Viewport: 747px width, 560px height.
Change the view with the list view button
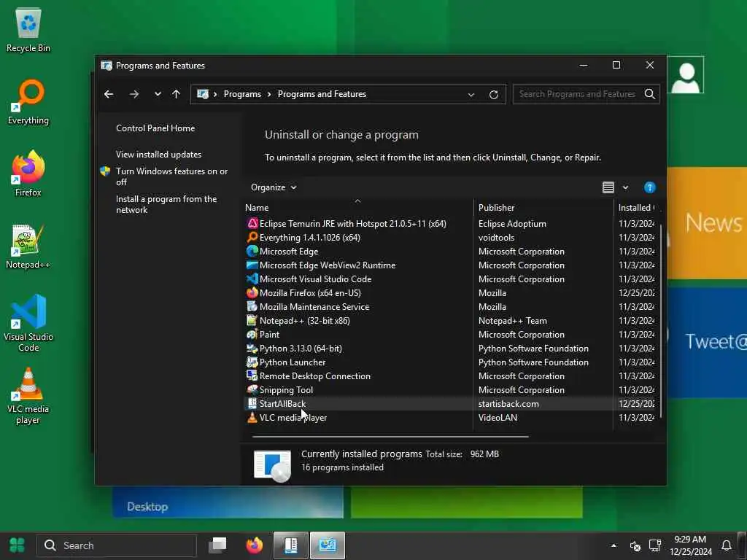(x=608, y=187)
